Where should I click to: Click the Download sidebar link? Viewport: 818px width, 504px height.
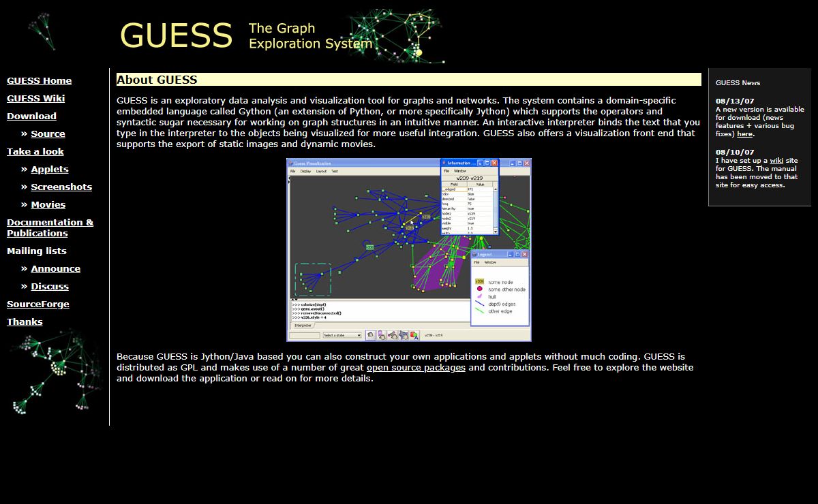click(x=31, y=116)
